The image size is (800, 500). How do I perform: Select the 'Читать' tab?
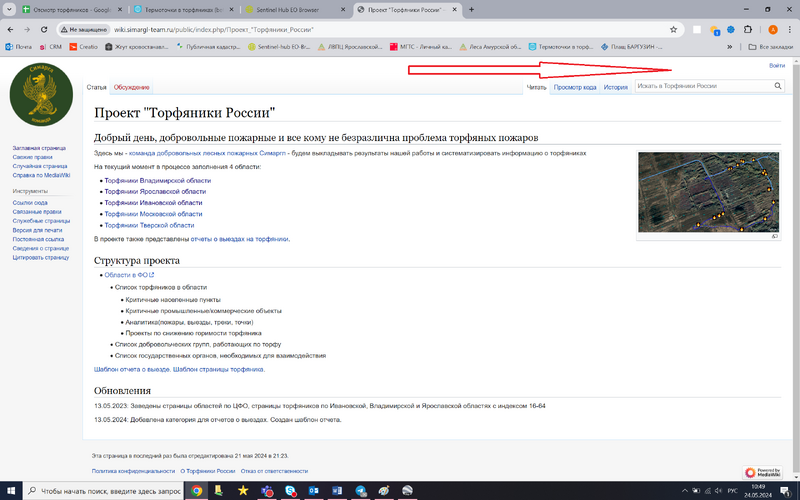536,87
